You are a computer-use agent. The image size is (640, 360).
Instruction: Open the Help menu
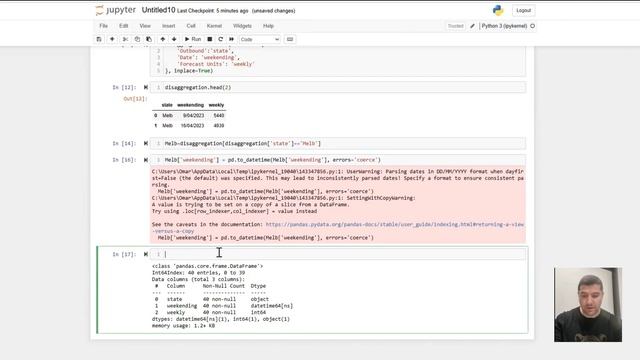tap(268, 26)
